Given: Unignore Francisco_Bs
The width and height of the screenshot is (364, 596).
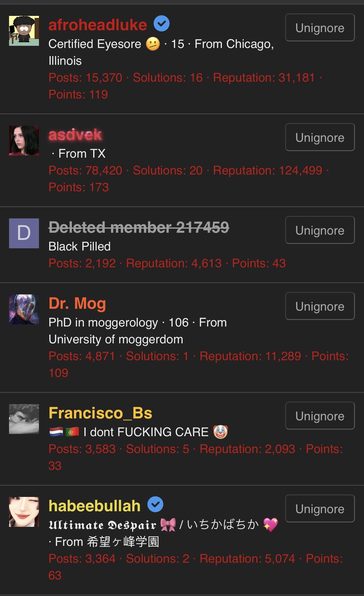Looking at the screenshot, I should pos(320,416).
